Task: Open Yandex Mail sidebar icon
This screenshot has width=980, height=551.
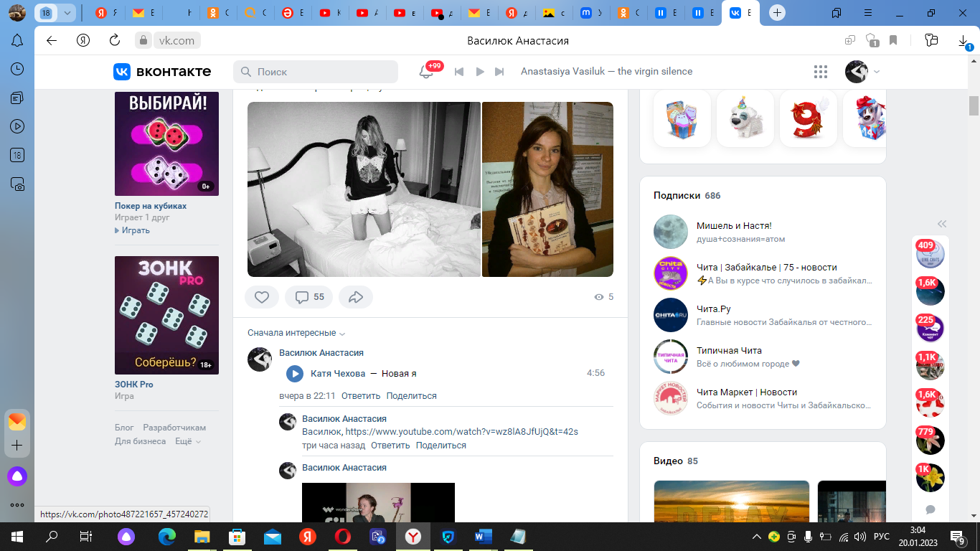Action: [17, 422]
